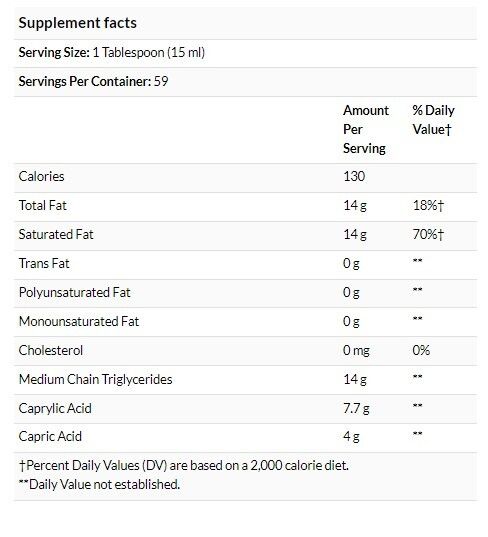Image resolution: width=488 pixels, height=537 pixels.
Task: Click the Daily Value not established footnote
Action: point(99,485)
